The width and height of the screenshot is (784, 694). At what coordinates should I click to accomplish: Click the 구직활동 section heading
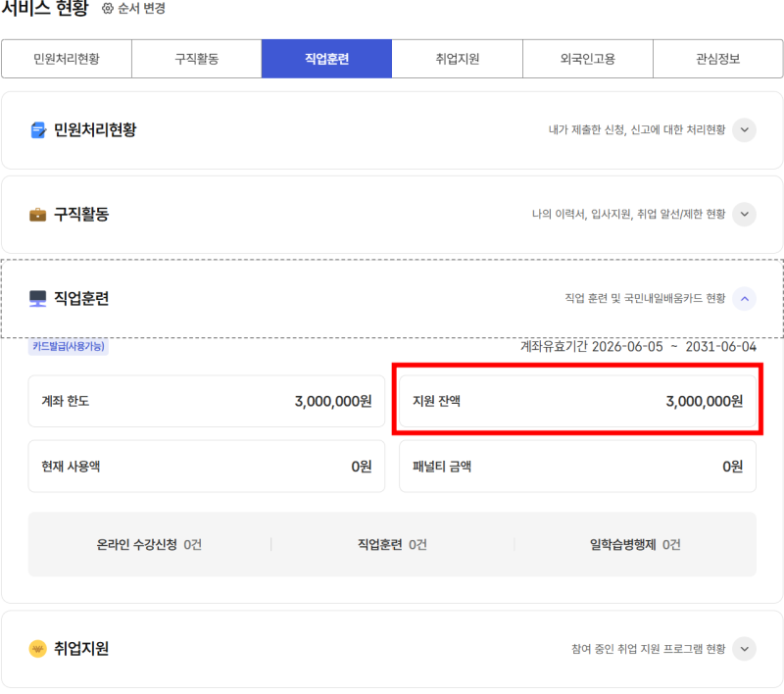[81, 215]
